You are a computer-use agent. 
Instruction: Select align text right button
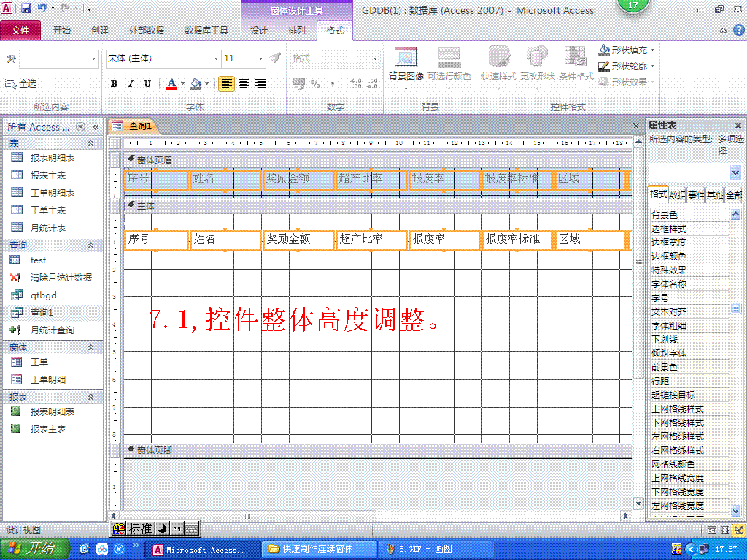(x=260, y=84)
